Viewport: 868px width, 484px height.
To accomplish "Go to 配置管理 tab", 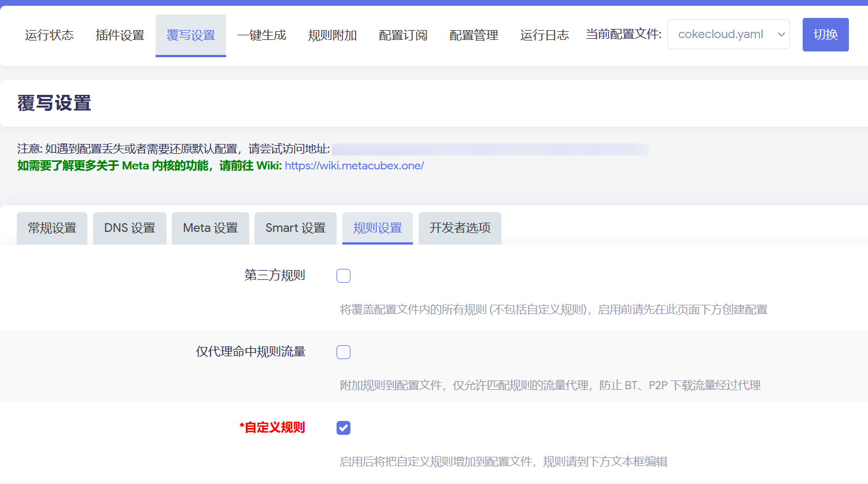I will 474,35.
